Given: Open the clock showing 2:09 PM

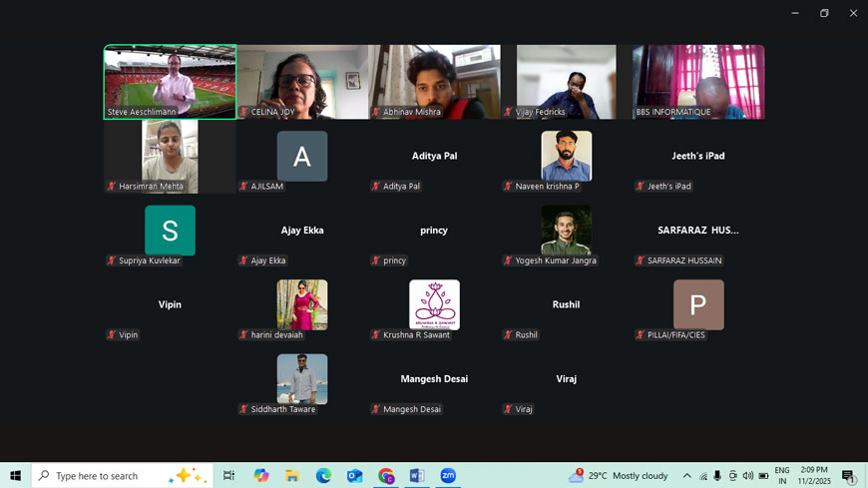Looking at the screenshot, I should [x=813, y=476].
